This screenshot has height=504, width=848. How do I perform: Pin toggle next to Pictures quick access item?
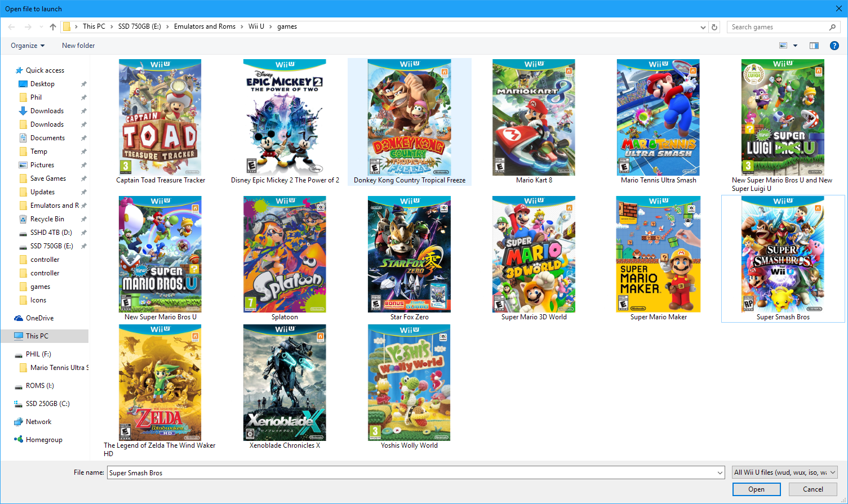82,164
